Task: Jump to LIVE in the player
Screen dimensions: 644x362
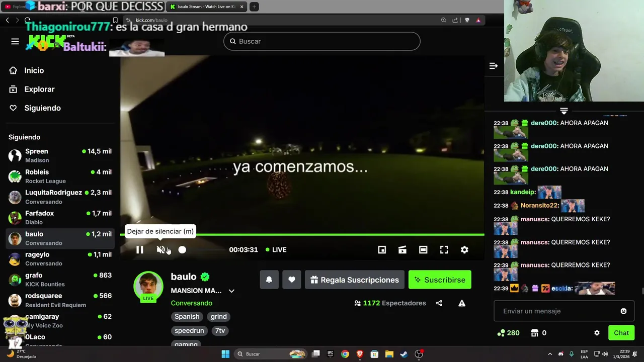Action: coord(276,250)
